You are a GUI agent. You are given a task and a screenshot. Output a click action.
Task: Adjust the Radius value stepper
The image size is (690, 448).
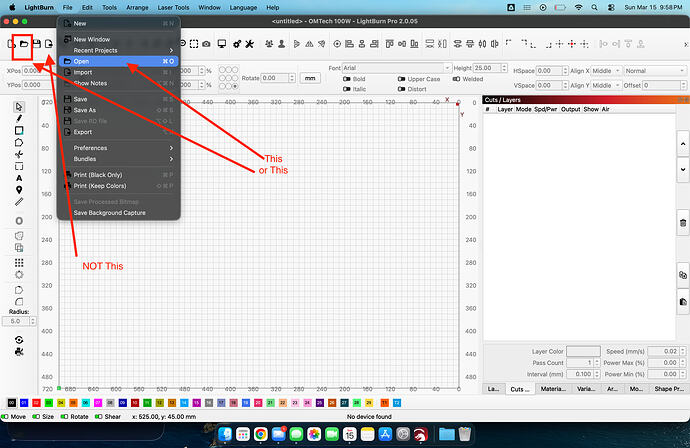coord(33,321)
